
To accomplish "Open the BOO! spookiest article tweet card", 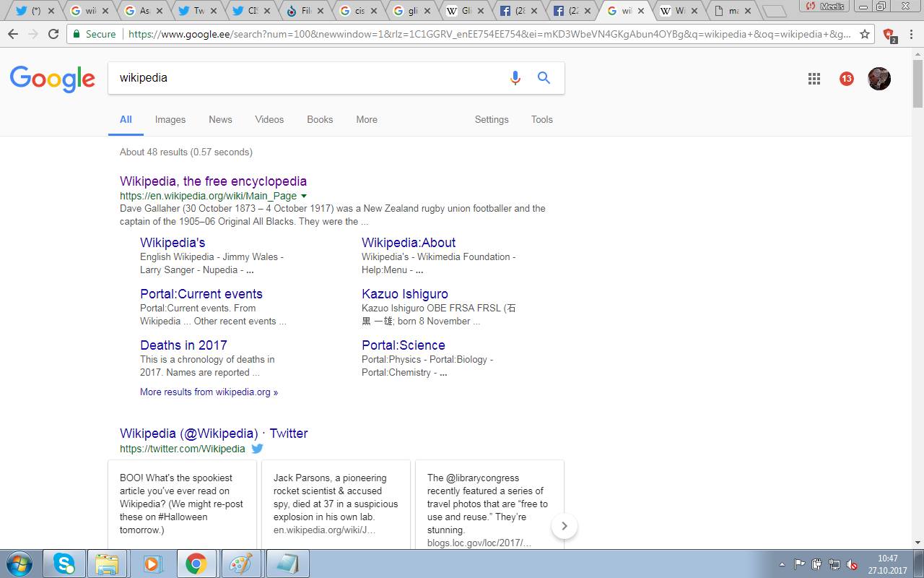I will point(182,504).
